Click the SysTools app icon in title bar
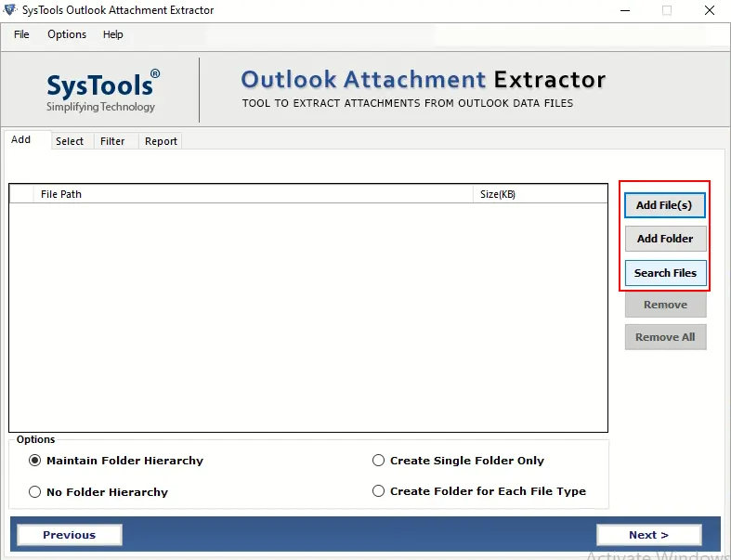Screen dimensions: 731x560 (10, 10)
